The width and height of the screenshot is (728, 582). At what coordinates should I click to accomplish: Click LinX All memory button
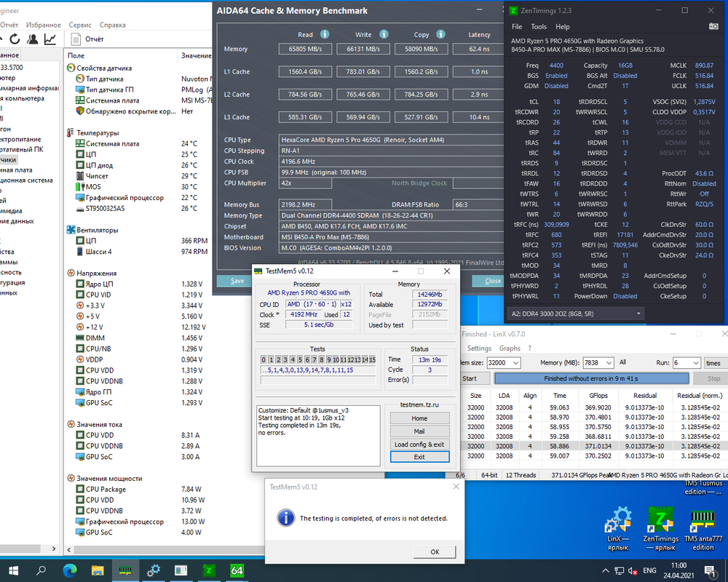622,362
